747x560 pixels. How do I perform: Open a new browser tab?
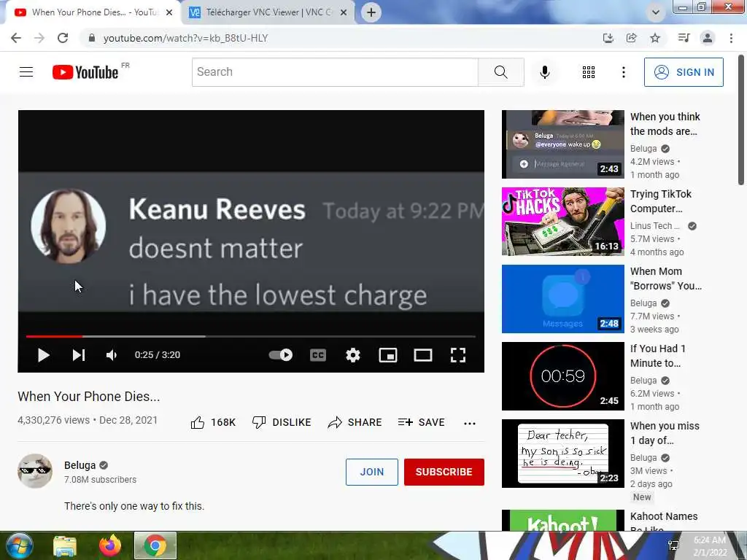tap(371, 12)
